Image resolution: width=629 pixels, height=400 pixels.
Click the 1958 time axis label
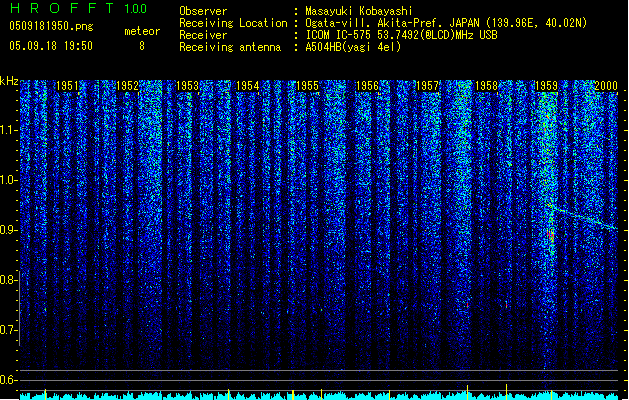tap(487, 86)
